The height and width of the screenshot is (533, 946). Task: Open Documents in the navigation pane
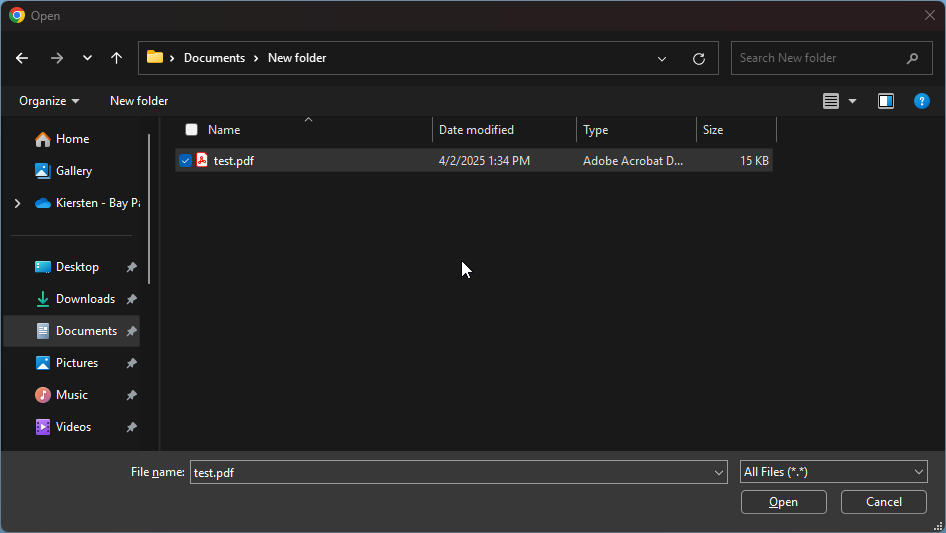tap(72, 331)
